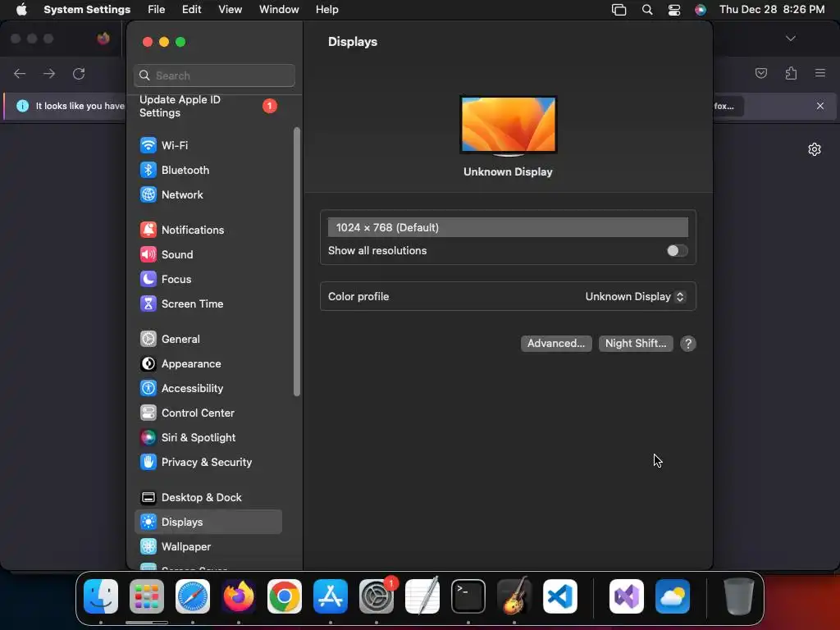Launch Safari from the Dock
This screenshot has width=840, height=630.
pyautogui.click(x=193, y=596)
